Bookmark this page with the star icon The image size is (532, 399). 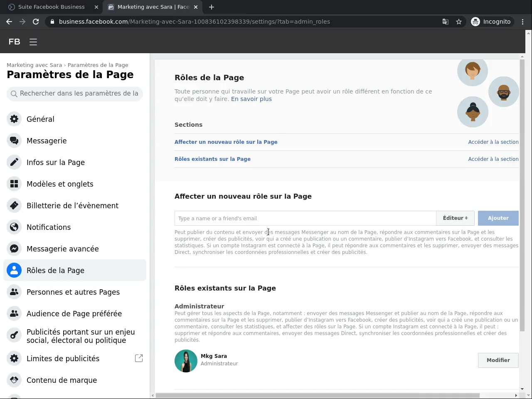point(459,22)
